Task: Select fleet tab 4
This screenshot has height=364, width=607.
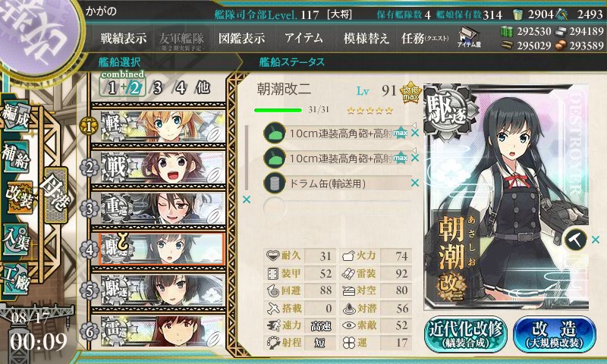Action: (x=181, y=88)
